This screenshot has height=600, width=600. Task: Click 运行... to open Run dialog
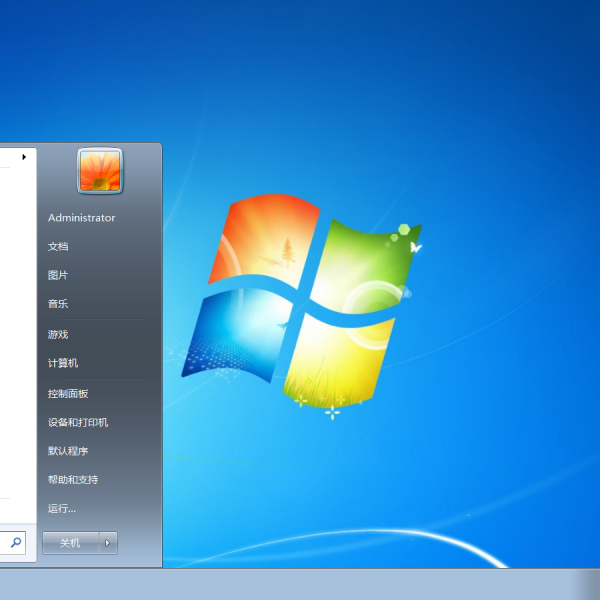62,509
